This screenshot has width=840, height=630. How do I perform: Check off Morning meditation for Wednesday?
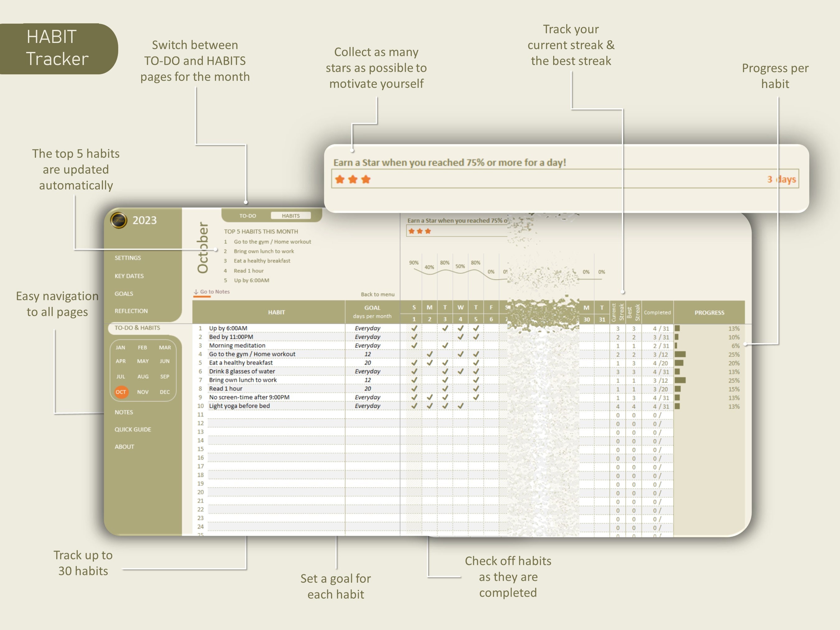coord(461,346)
